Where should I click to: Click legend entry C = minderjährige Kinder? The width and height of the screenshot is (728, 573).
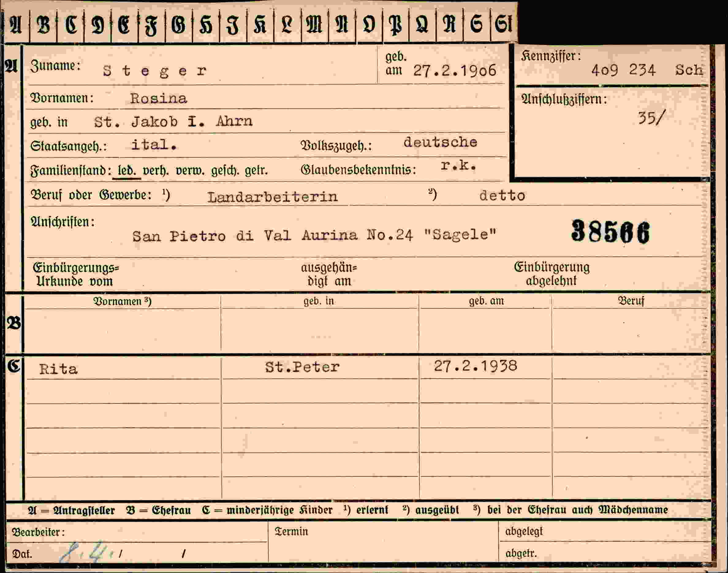[267, 510]
